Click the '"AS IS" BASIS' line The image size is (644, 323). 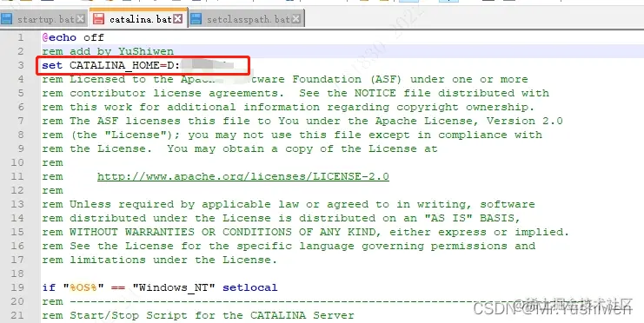pyautogui.click(x=282, y=218)
